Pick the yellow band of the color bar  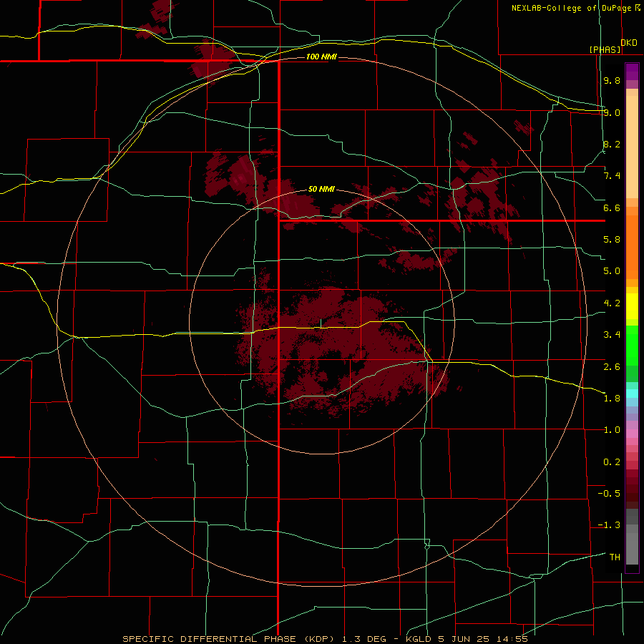click(632, 306)
